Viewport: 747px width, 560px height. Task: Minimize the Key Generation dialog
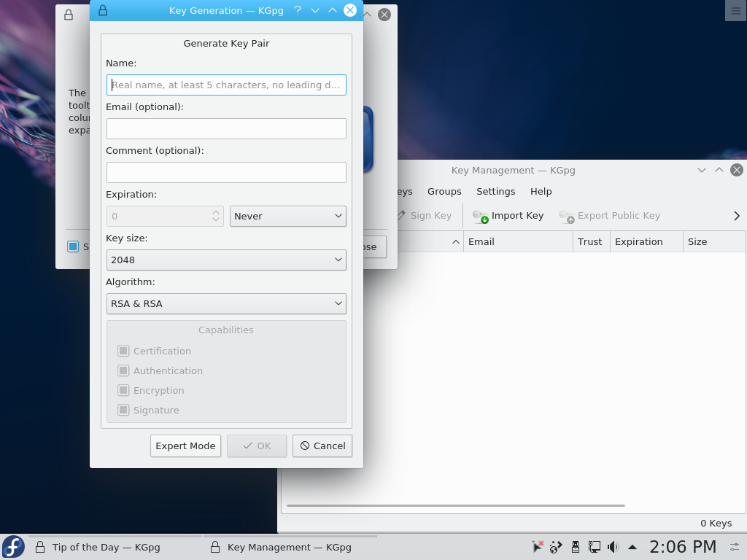pyautogui.click(x=315, y=10)
